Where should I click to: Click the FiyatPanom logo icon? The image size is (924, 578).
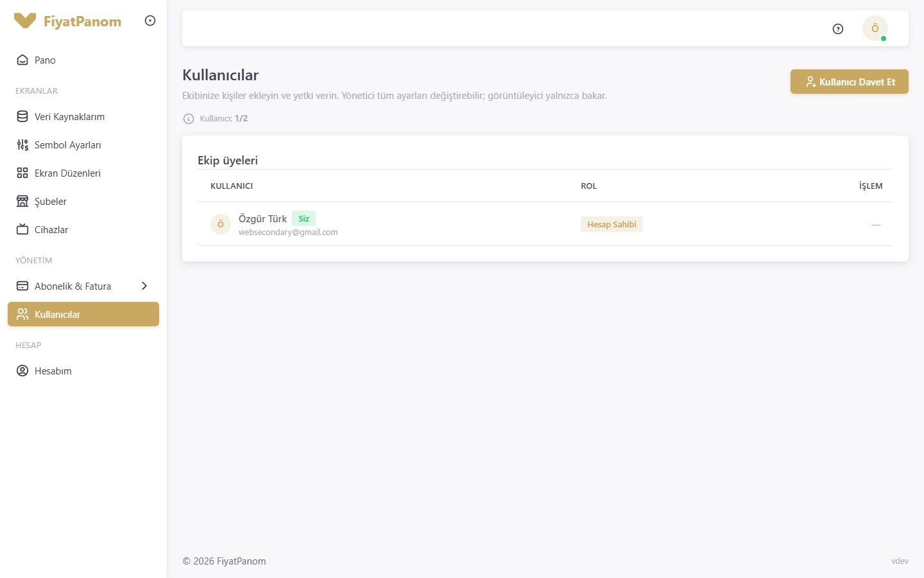pyautogui.click(x=25, y=21)
